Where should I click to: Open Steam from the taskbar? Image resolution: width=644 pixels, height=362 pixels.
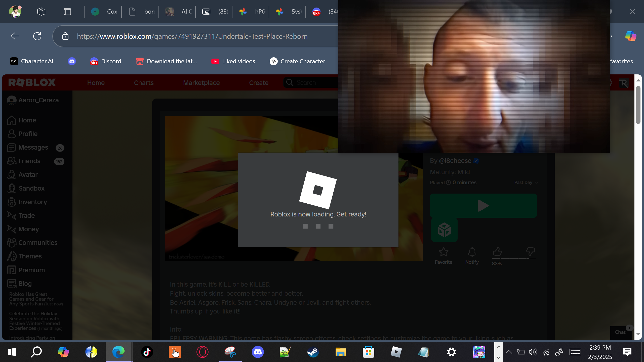point(313,352)
